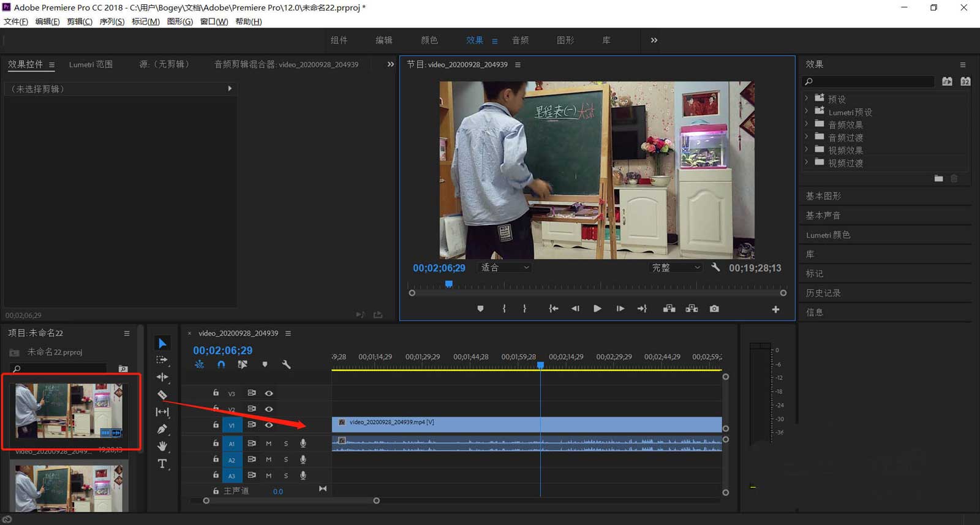Open the playback resolution dropdown showing 完整
This screenshot has height=525, width=980.
[676, 268]
